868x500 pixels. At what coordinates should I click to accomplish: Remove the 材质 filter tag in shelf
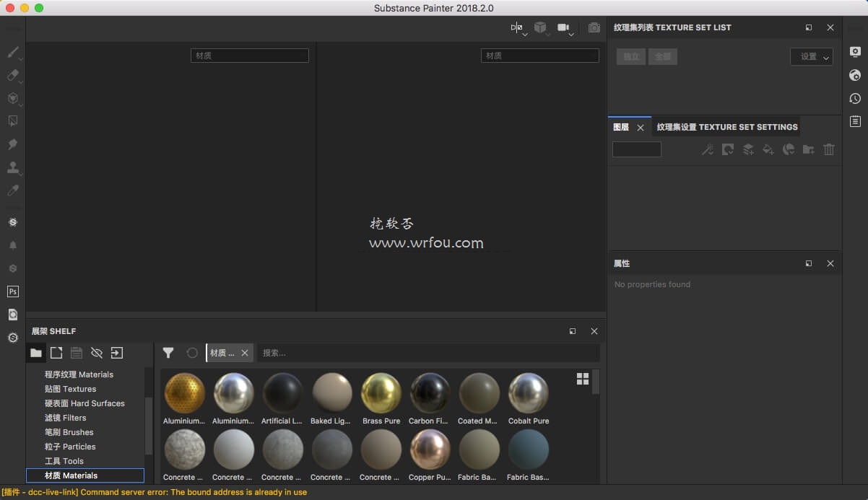click(245, 353)
